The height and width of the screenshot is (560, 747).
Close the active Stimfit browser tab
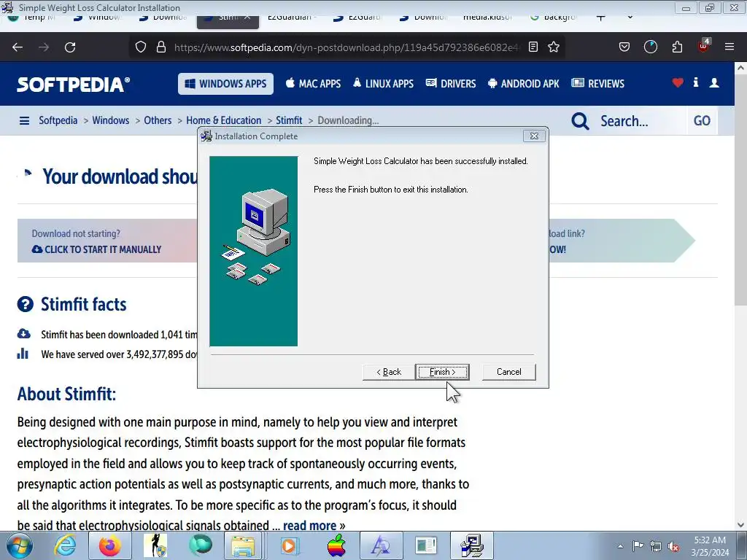click(x=247, y=18)
